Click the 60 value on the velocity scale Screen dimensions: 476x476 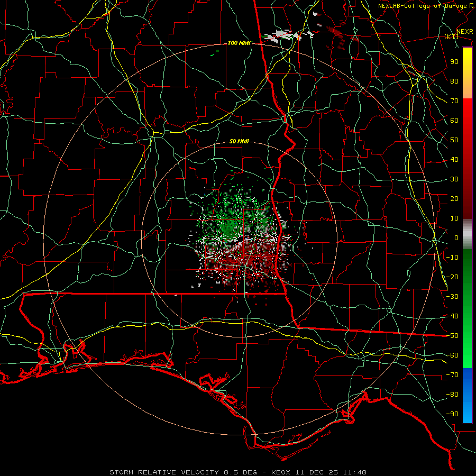coord(454,121)
